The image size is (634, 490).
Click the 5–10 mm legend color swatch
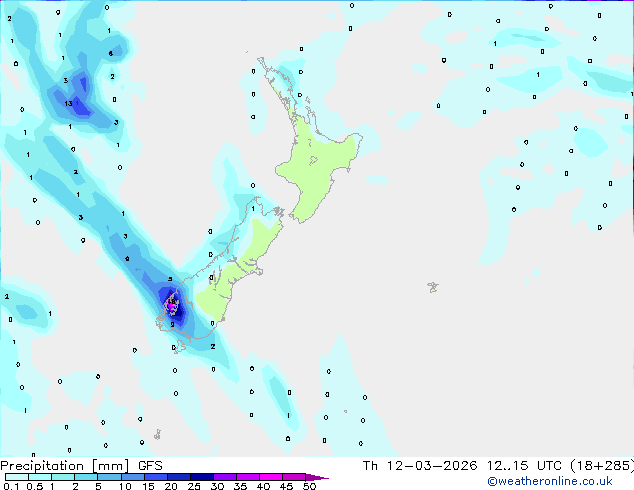point(109,477)
